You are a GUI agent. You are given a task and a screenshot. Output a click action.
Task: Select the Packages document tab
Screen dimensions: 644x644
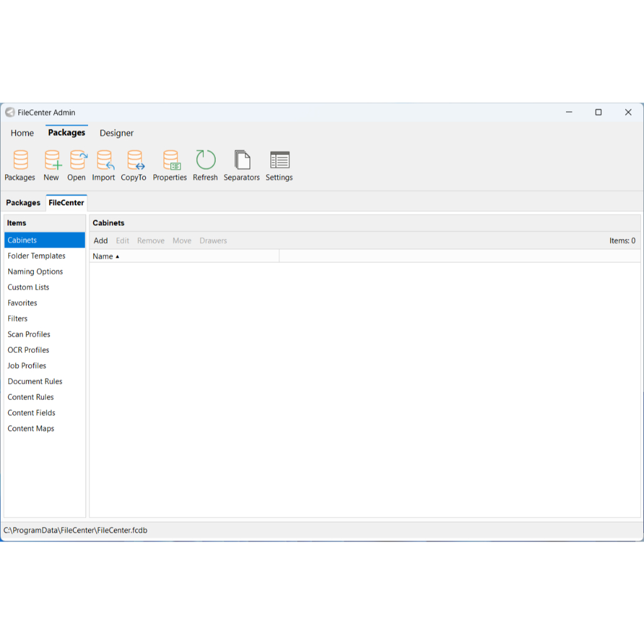(x=23, y=203)
